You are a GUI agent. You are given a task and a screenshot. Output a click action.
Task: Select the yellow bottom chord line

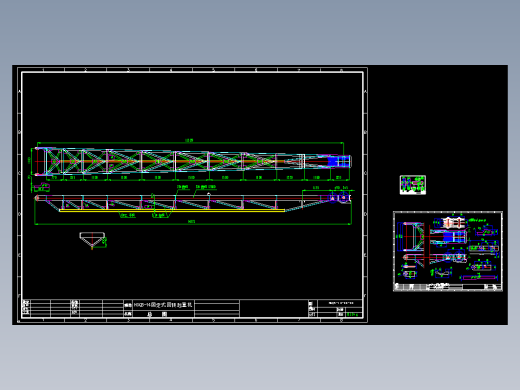172,211
